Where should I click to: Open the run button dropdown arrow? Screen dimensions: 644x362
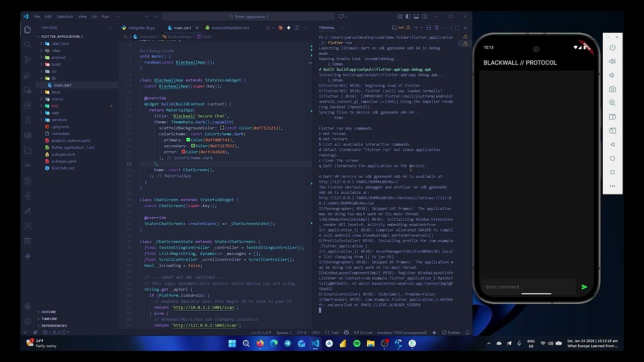(x=274, y=28)
